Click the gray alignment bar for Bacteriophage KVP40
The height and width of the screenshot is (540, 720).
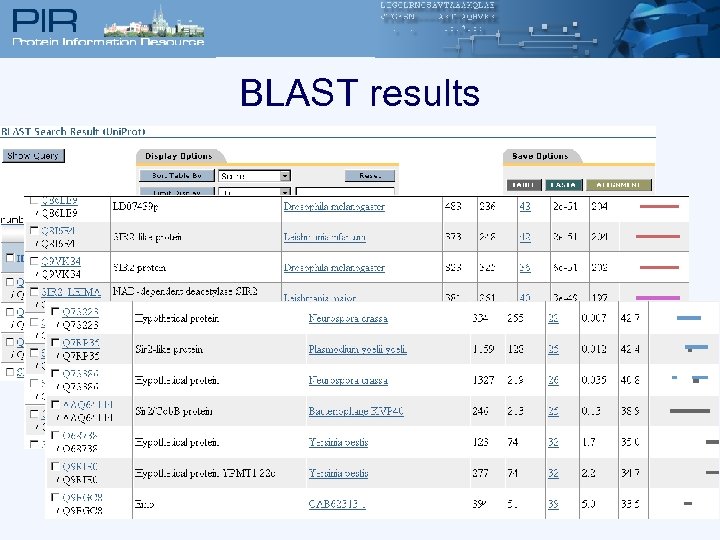pyautogui.click(x=690, y=411)
